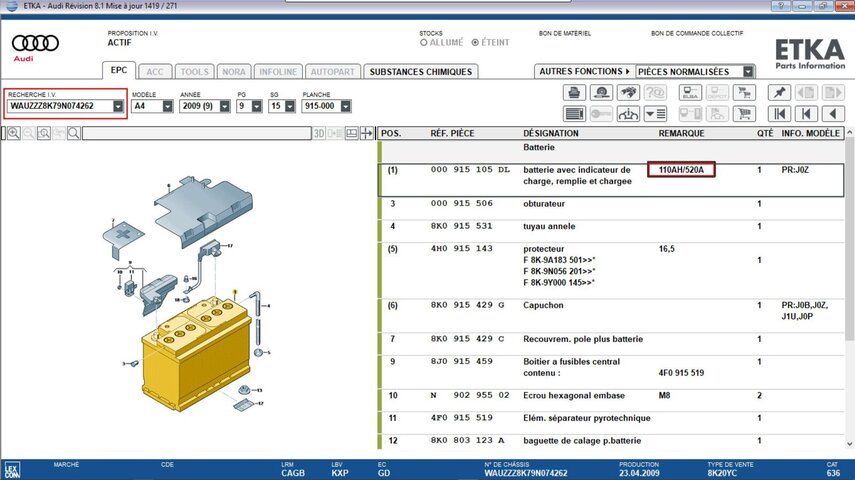Screen dimensions: 855x480
Task: Click the AUTRES FONCTIONS button
Action: point(583,72)
